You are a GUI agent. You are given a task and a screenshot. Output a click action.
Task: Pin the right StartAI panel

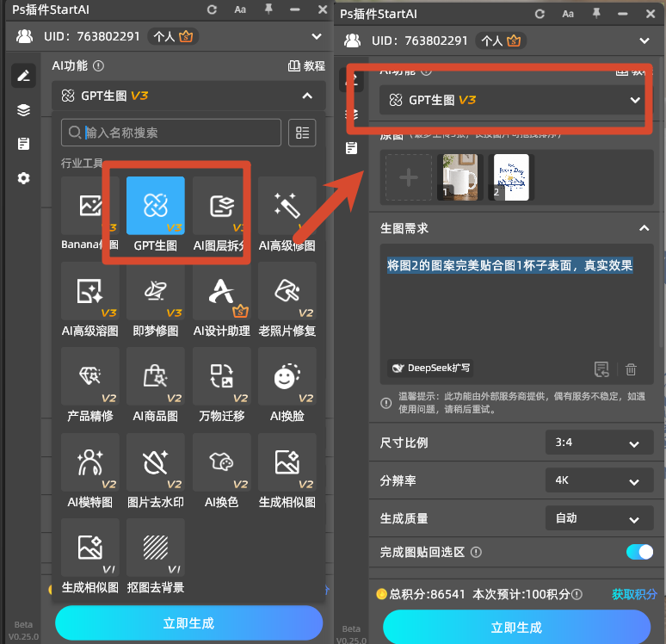point(596,14)
